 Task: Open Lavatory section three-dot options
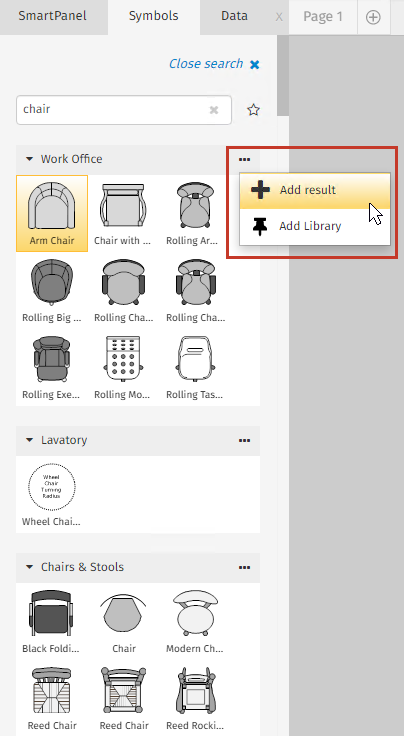point(244,440)
